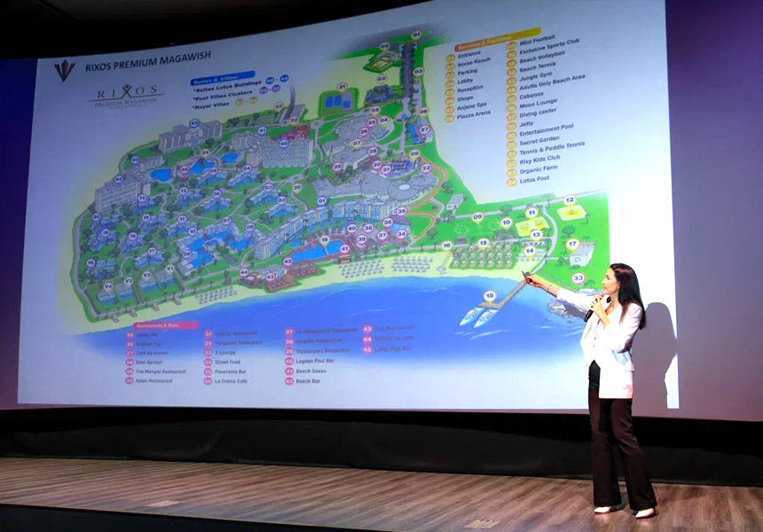Click yellow map marker 09 by football field
The width and height of the screenshot is (763, 532).
pyautogui.click(x=477, y=217)
